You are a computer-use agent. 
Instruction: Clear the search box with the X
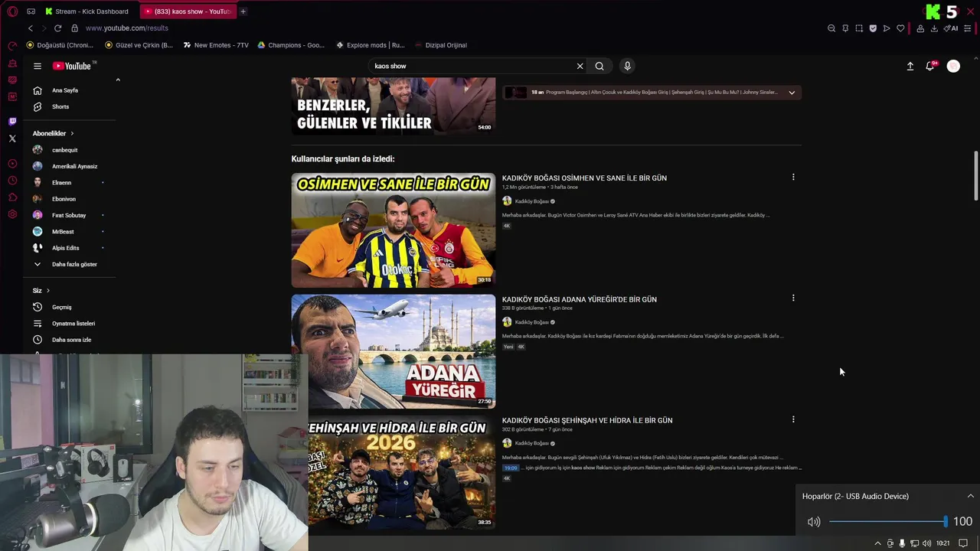(x=580, y=66)
